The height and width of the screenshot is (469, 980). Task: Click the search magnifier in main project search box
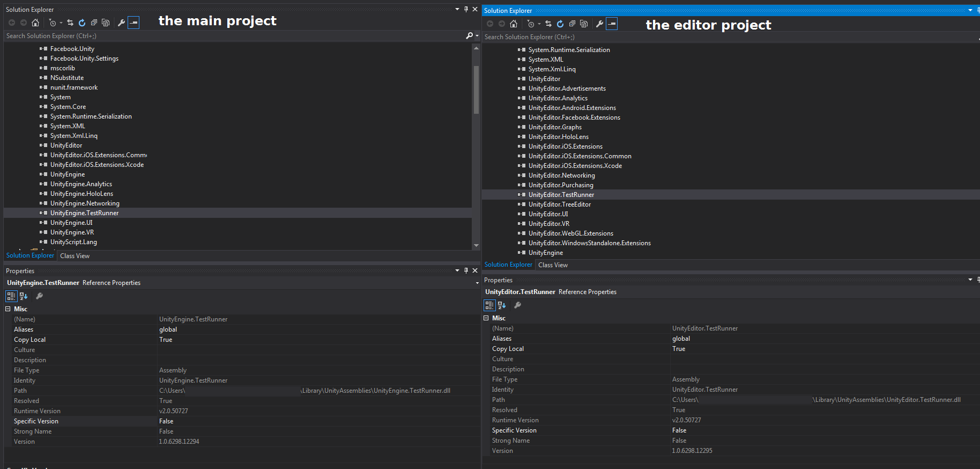pos(469,35)
